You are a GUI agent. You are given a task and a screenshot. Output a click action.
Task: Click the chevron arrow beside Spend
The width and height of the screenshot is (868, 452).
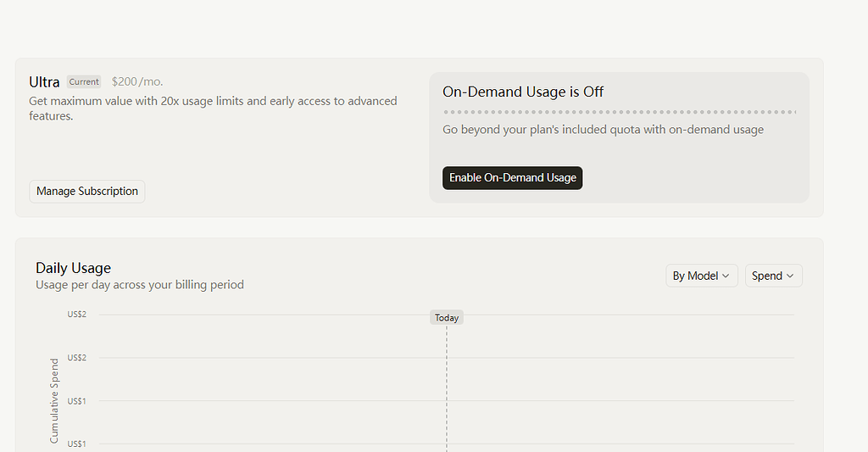[x=790, y=276]
